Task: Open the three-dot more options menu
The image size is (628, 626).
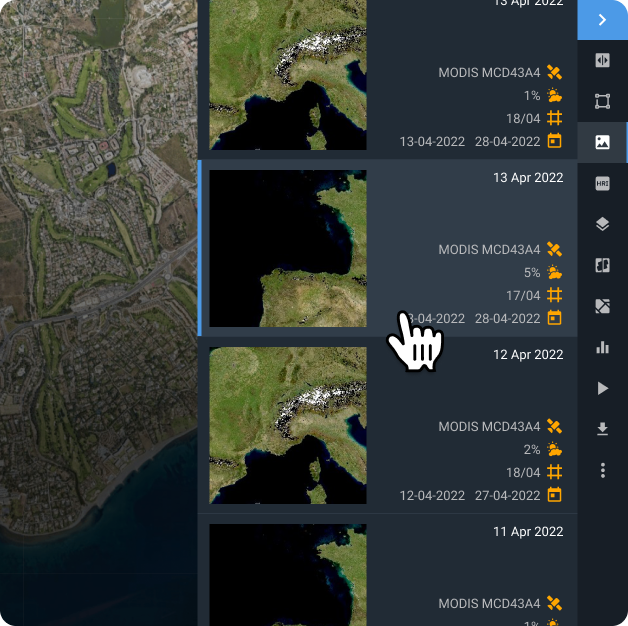Action: [602, 471]
